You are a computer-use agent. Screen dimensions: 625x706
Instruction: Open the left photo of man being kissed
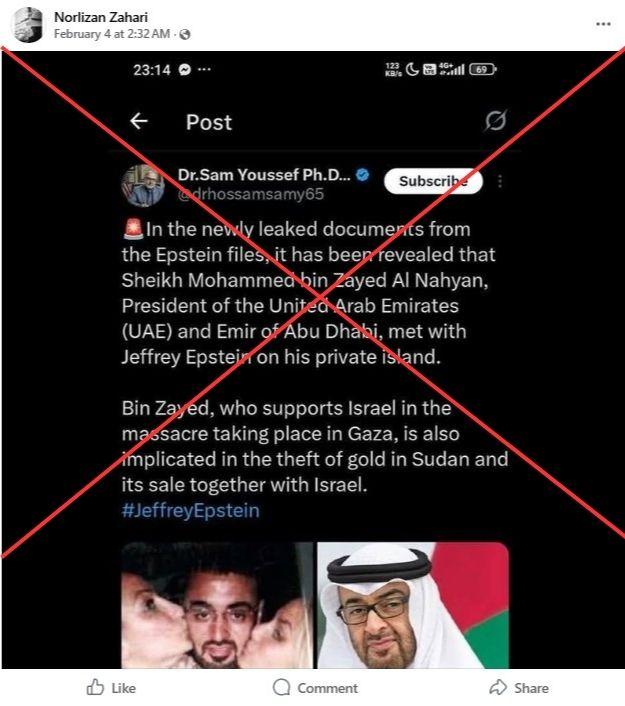click(217, 605)
